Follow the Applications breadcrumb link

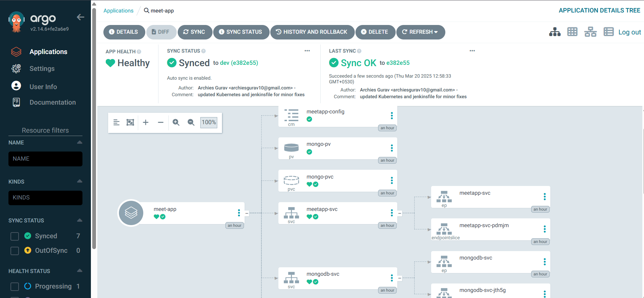click(x=118, y=10)
